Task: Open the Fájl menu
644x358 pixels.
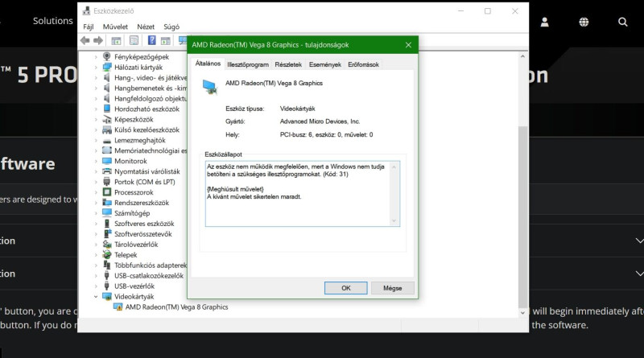Action: pos(89,27)
